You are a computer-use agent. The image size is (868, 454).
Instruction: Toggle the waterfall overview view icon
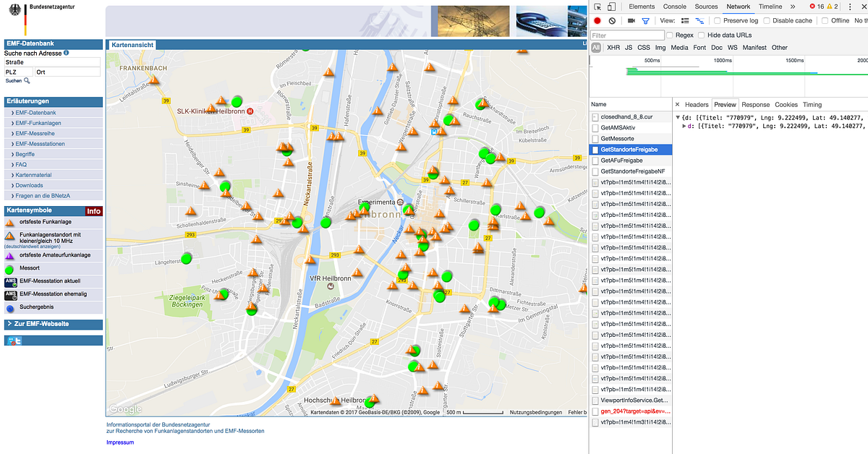click(x=700, y=21)
